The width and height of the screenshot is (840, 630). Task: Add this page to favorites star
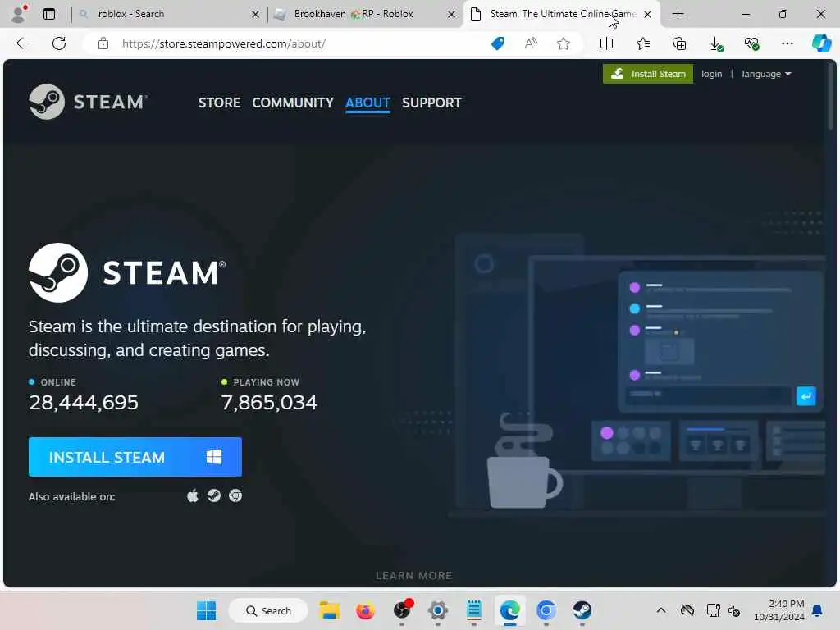pos(563,43)
